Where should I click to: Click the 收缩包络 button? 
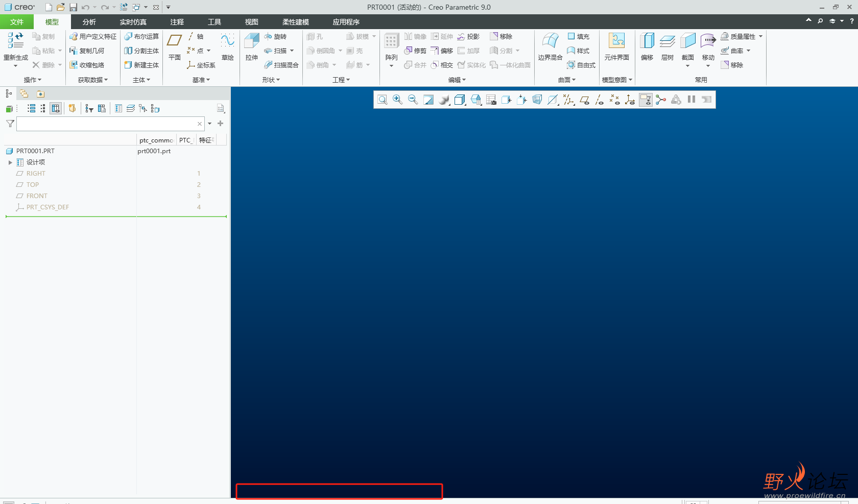tap(87, 65)
